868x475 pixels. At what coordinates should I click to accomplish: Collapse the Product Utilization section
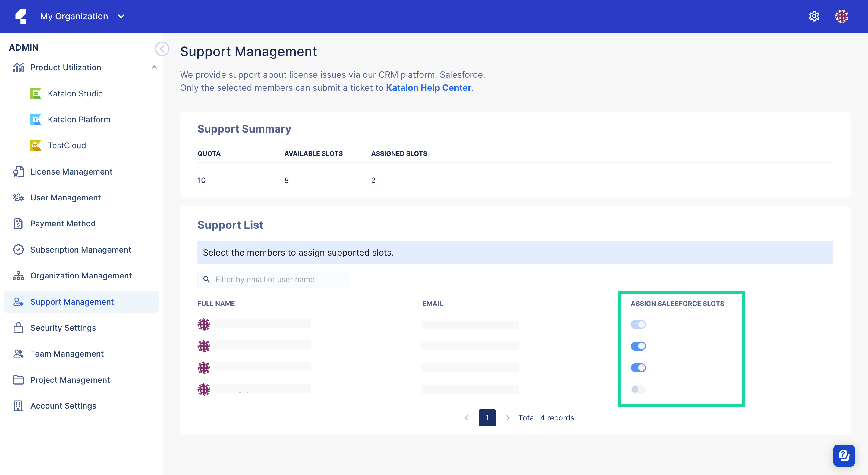click(x=155, y=67)
